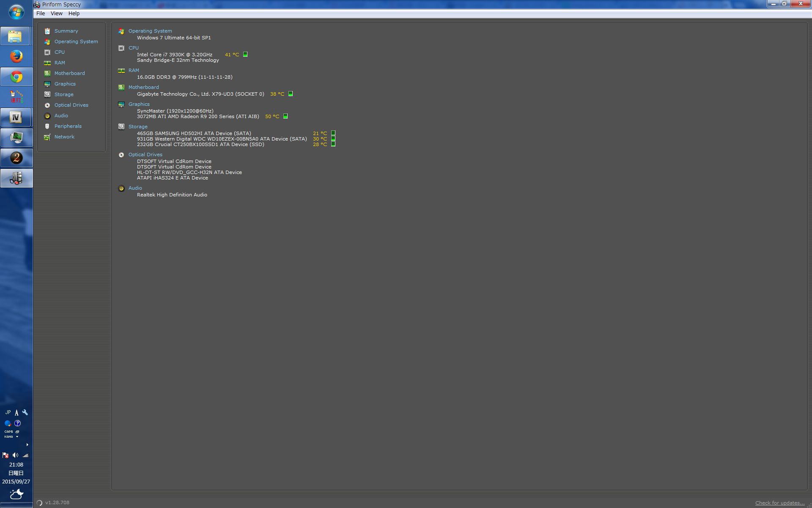The width and height of the screenshot is (812, 508).
Task: Click the motherboard 38 °C temperature indicator icon
Action: click(x=291, y=94)
